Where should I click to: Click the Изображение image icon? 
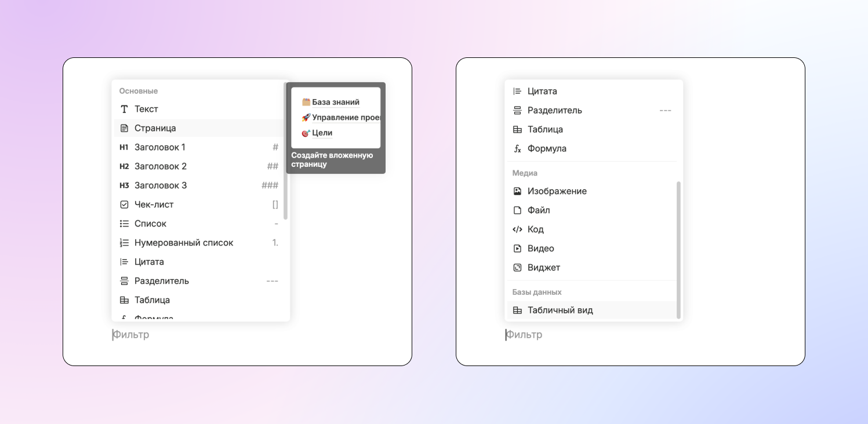pyautogui.click(x=517, y=191)
